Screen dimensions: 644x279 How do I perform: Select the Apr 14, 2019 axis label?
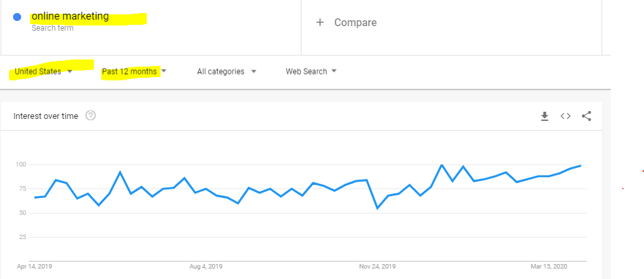pos(35,267)
